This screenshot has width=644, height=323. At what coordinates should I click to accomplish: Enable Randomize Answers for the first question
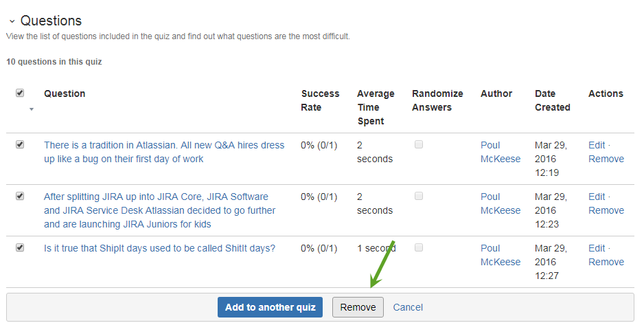coord(419,144)
